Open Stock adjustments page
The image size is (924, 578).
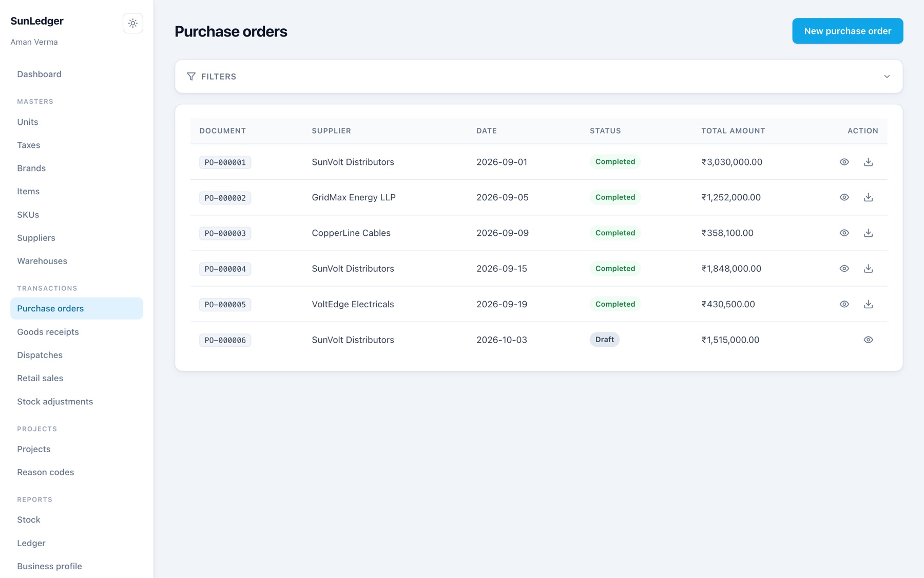click(x=76, y=402)
